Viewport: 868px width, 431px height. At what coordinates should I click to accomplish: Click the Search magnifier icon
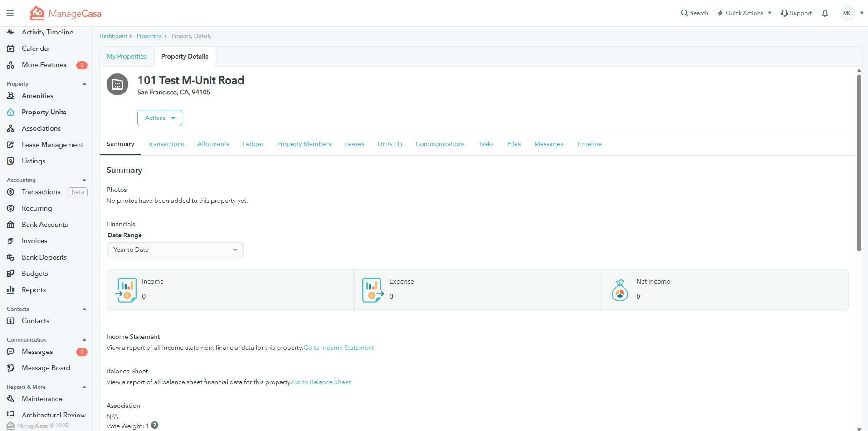click(684, 13)
